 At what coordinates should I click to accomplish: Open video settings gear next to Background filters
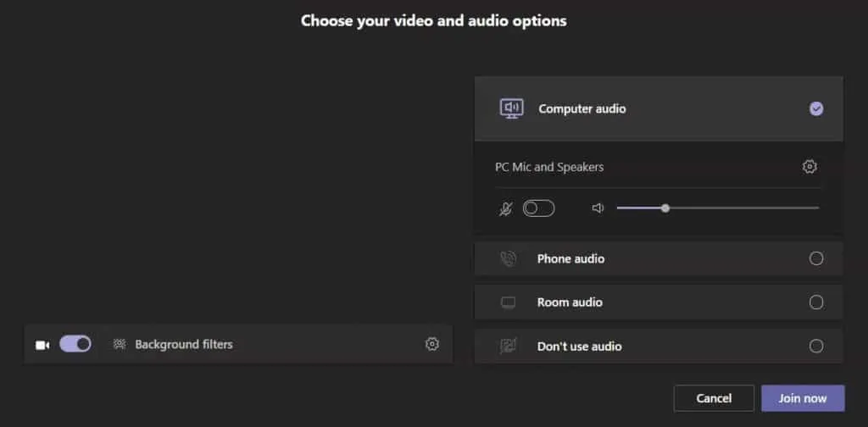click(432, 344)
